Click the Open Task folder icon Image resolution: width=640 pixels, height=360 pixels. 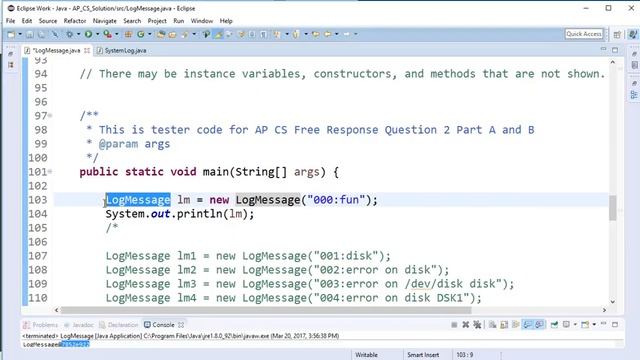[x=172, y=34]
